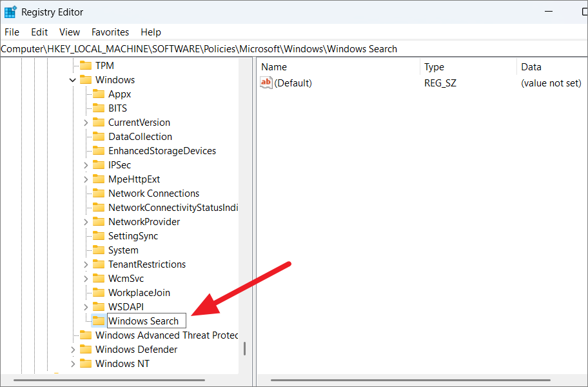Click the Windows NT folder icon
This screenshot has height=387, width=588.
(86, 364)
